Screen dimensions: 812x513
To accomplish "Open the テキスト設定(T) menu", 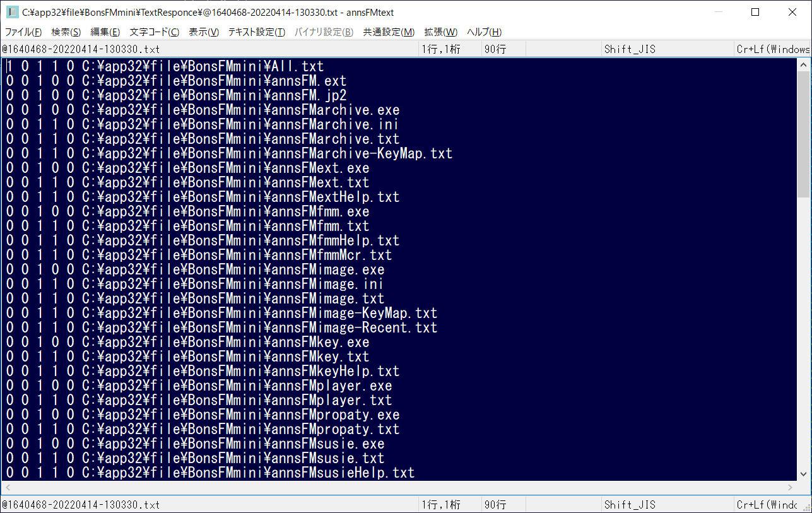I will [257, 32].
